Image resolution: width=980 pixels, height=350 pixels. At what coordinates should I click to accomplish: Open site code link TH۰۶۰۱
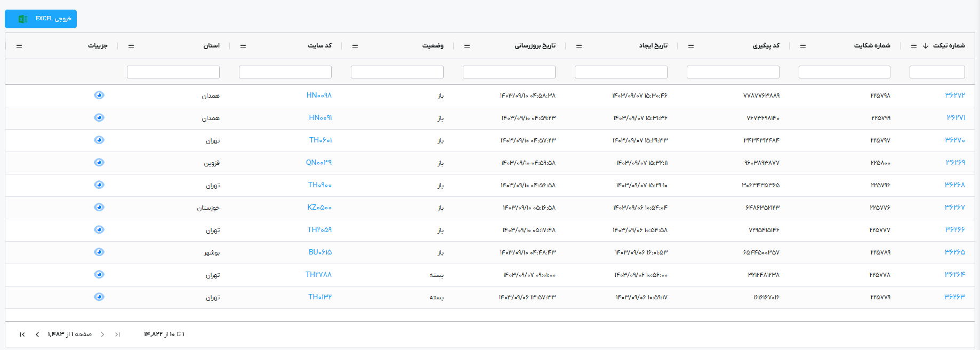320,140
